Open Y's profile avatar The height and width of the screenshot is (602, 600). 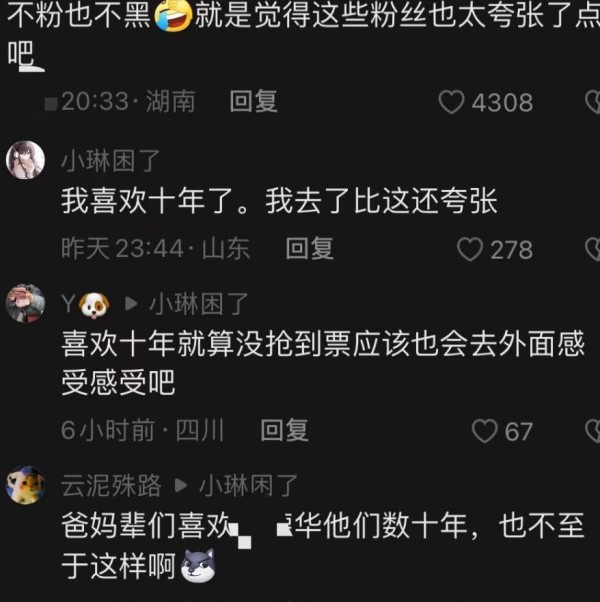point(25,304)
